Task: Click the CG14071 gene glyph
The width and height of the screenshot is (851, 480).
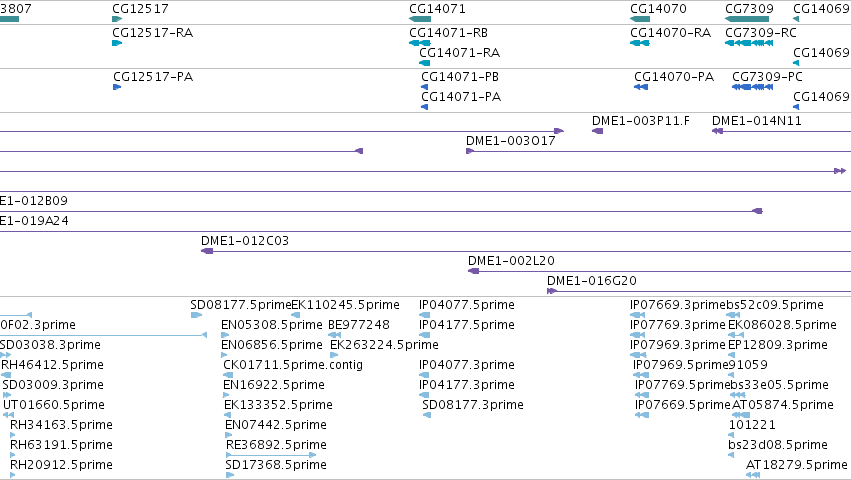Action: click(x=420, y=19)
